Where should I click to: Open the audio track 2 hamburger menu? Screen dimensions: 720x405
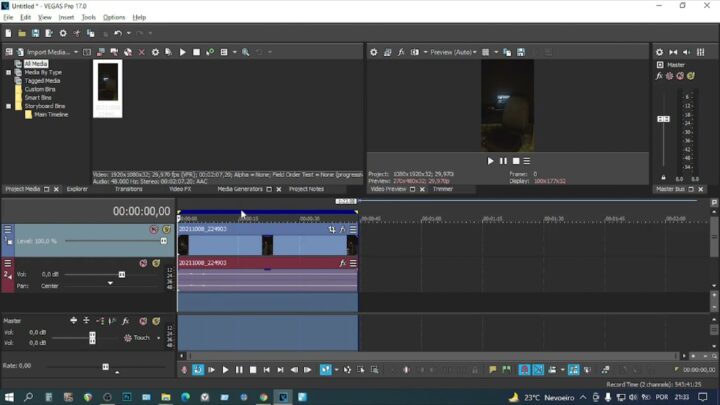point(7,263)
